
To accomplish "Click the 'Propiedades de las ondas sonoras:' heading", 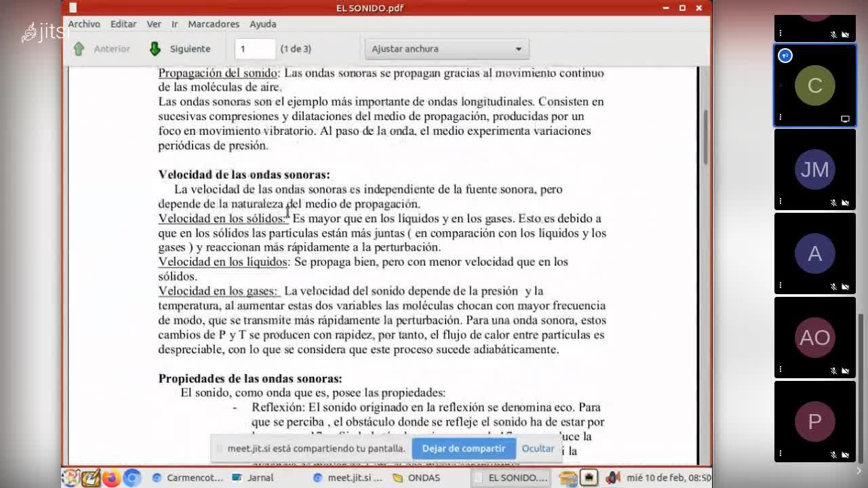I will pyautogui.click(x=250, y=378).
